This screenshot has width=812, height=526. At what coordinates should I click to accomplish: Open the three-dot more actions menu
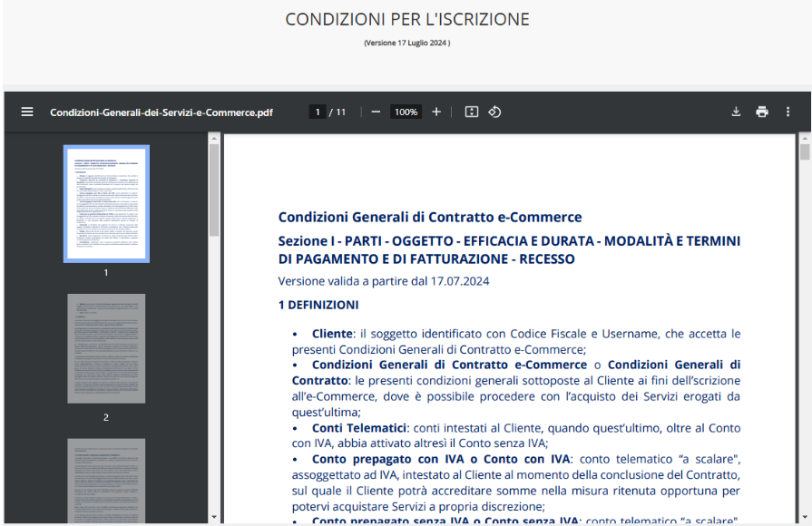tap(788, 112)
